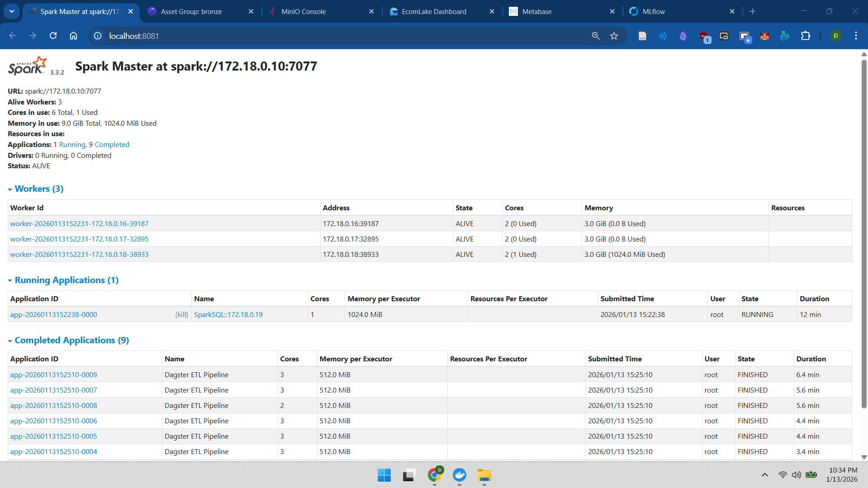Open the tab search dropdown
This screenshot has height=488, width=868.
12,11
